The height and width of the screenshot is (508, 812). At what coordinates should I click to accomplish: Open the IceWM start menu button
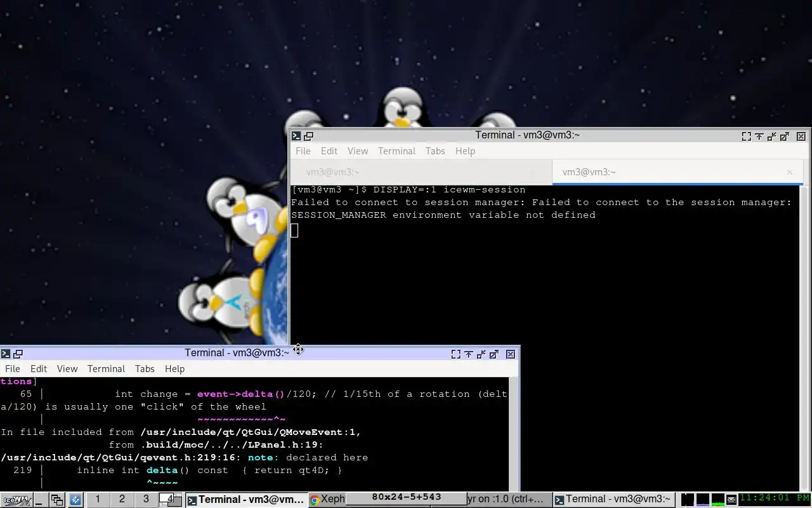click(x=16, y=500)
